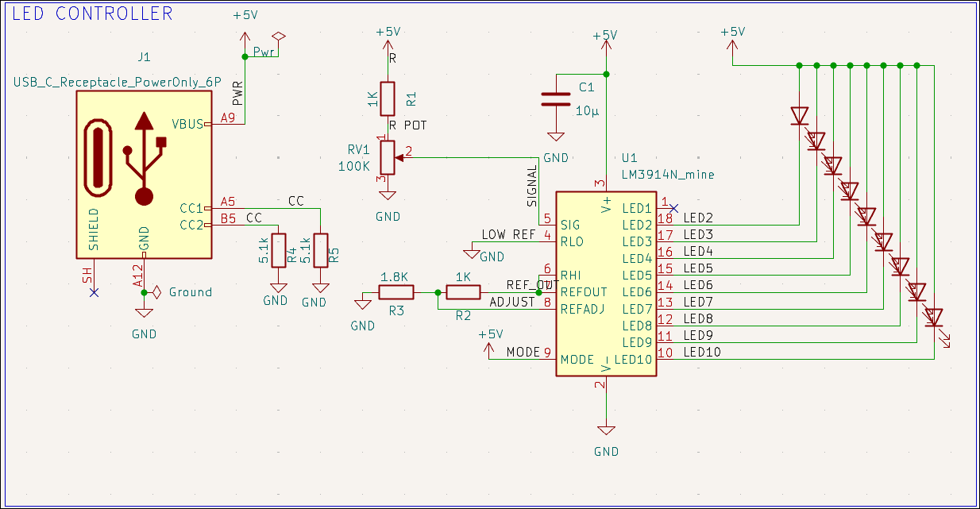980x509 pixels.
Task: Select the R POT net label
Action: [x=407, y=125]
